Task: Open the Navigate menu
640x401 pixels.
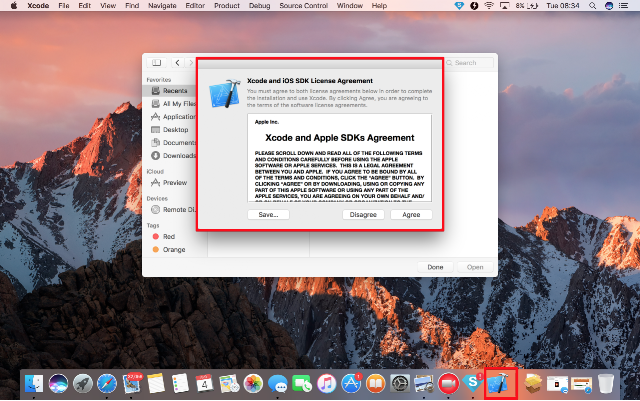Action: click(x=162, y=6)
